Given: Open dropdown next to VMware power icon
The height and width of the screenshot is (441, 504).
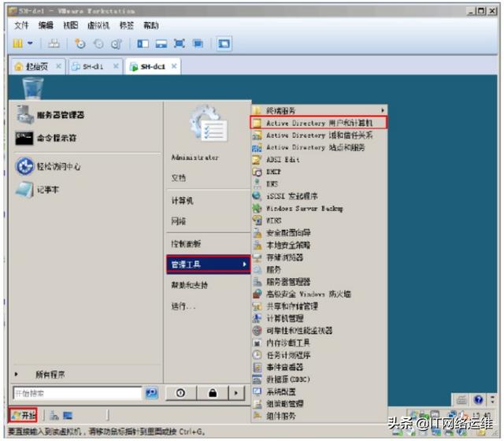Looking at the screenshot, I should coord(30,43).
